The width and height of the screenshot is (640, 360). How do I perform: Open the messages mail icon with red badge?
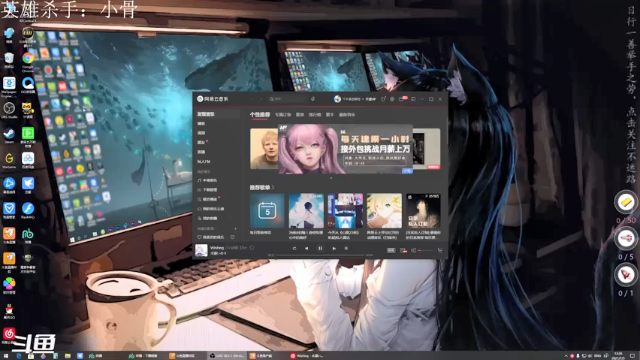[x=402, y=99]
